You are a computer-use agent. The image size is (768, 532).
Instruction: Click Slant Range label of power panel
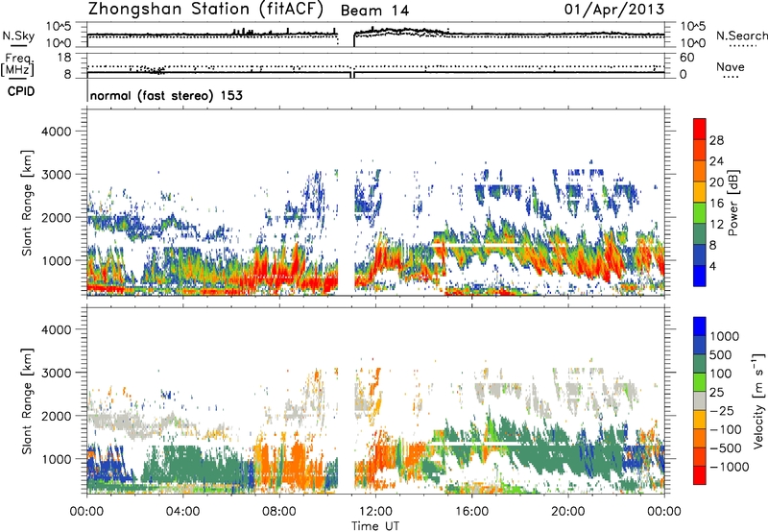27,203
